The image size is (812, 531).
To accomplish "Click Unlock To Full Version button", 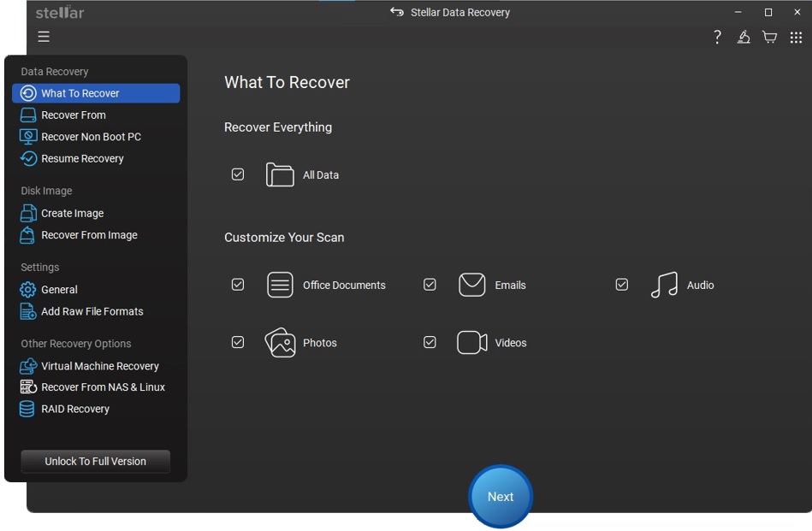I will (x=95, y=461).
